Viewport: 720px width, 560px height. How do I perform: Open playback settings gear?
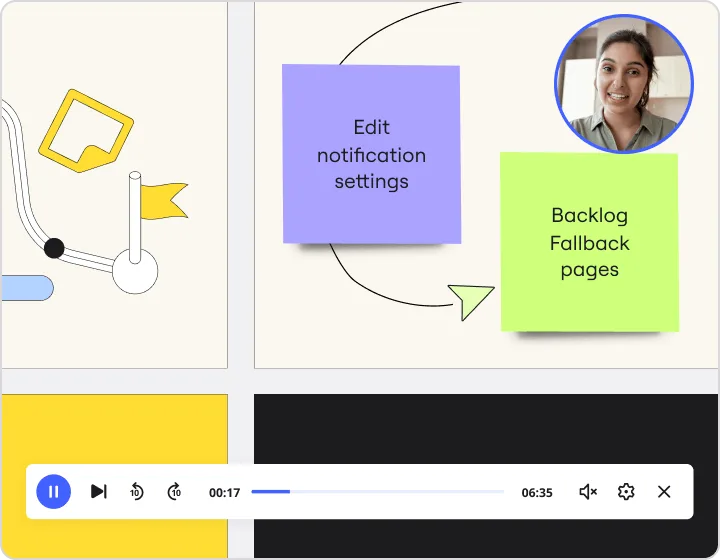tap(626, 492)
